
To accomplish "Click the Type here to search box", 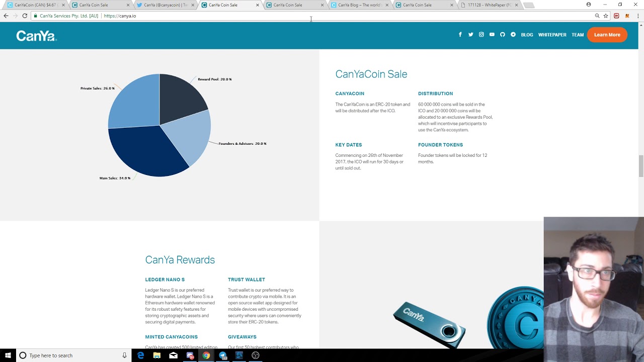I will tap(72, 355).
